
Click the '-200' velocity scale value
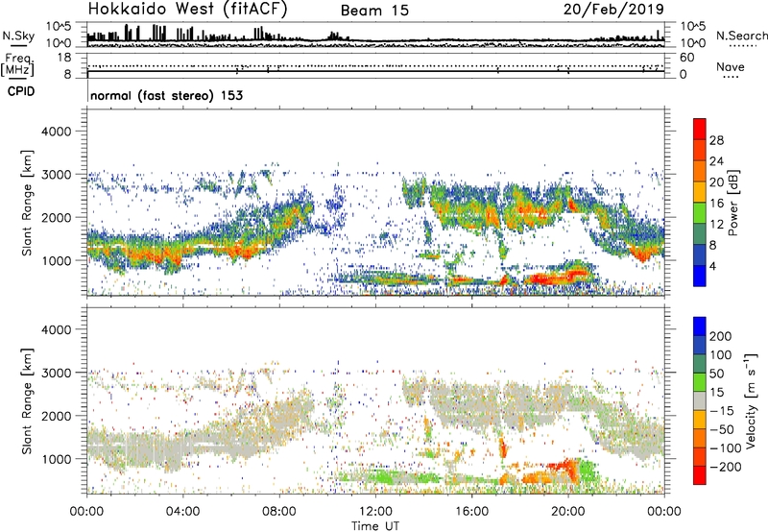coord(725,467)
